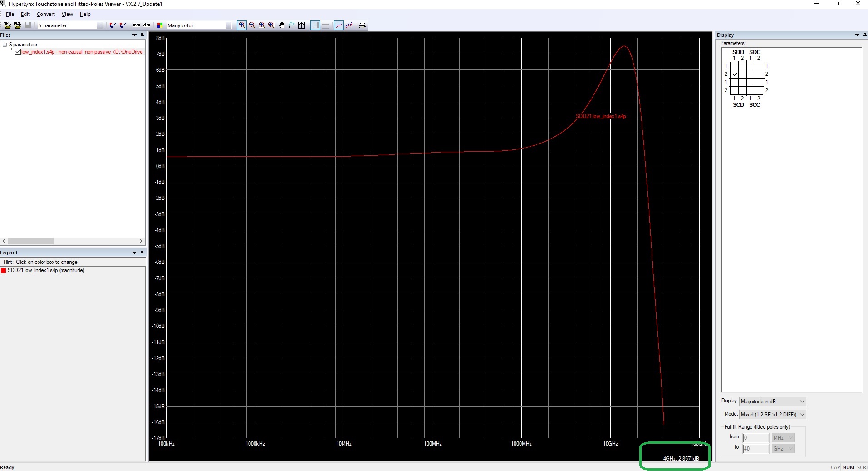Click the SDD21 low_index1.s4p (magnitude) legend text
868x471 pixels.
pyautogui.click(x=46, y=270)
